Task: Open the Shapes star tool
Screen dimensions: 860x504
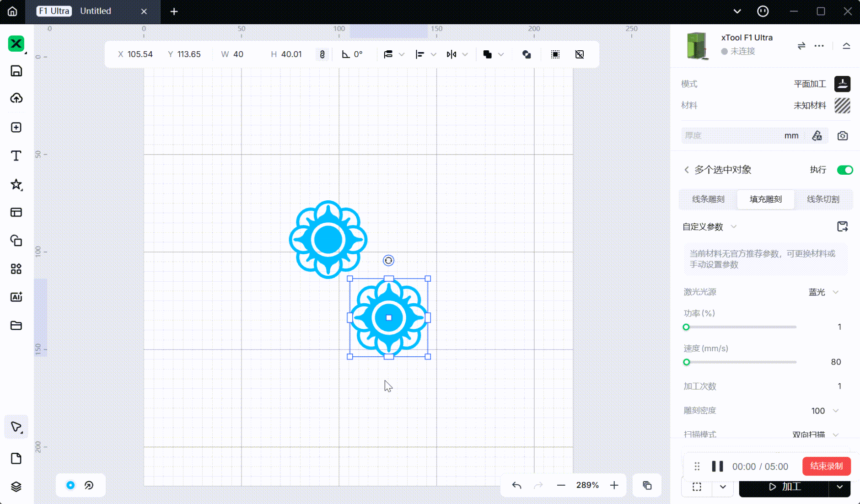Action: 16,184
